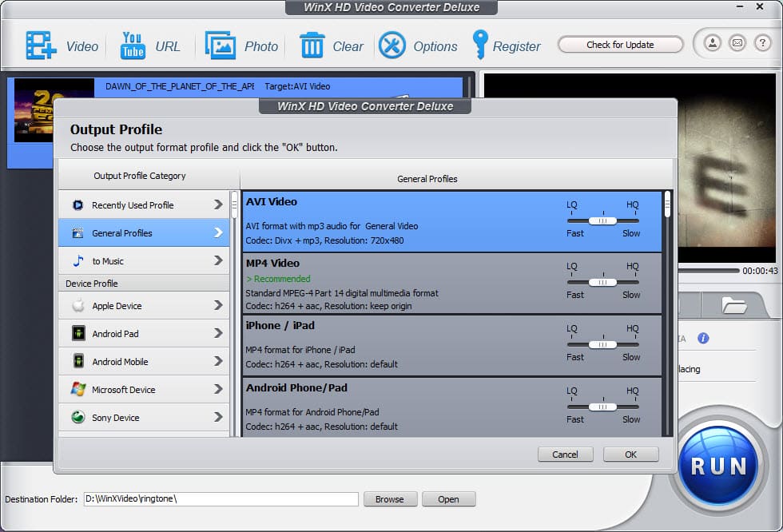Select the MP4 Video profile
Viewport: 783px width, 532px height.
tap(452, 284)
